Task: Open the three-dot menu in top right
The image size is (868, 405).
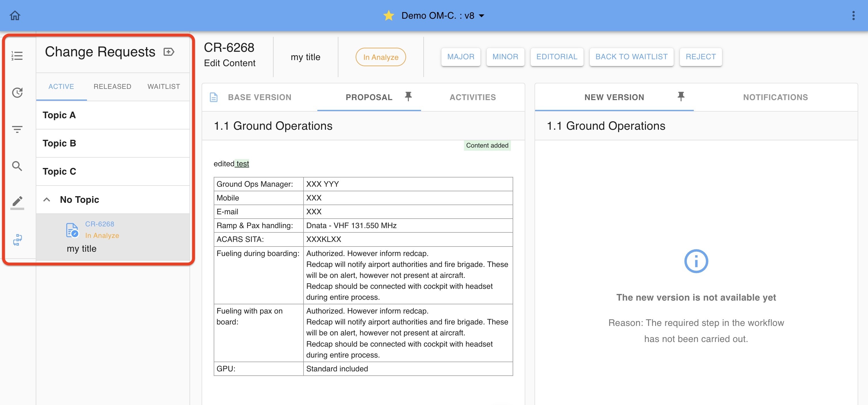Action: [853, 16]
